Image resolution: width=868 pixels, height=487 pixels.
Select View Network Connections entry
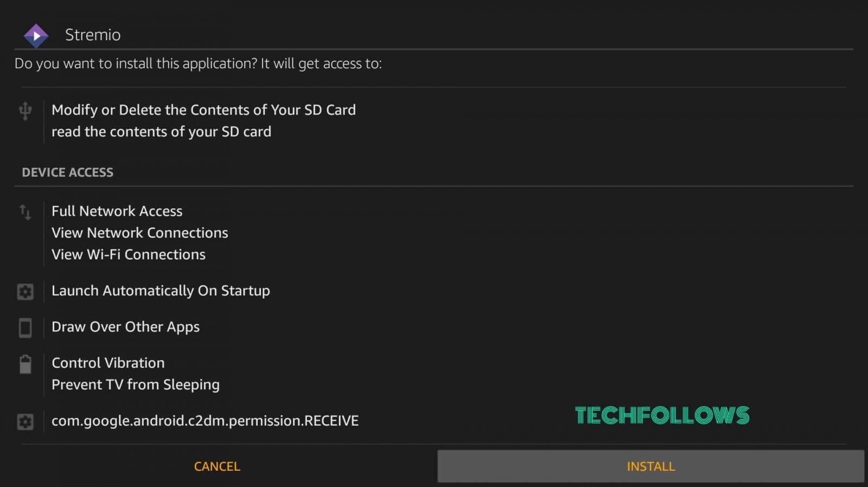139,233
